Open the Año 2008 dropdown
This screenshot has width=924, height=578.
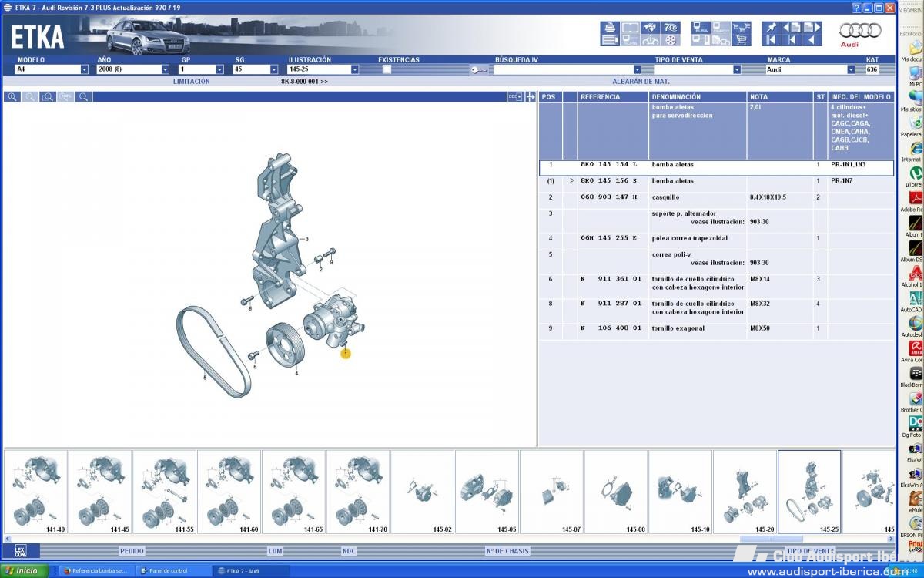click(x=166, y=69)
